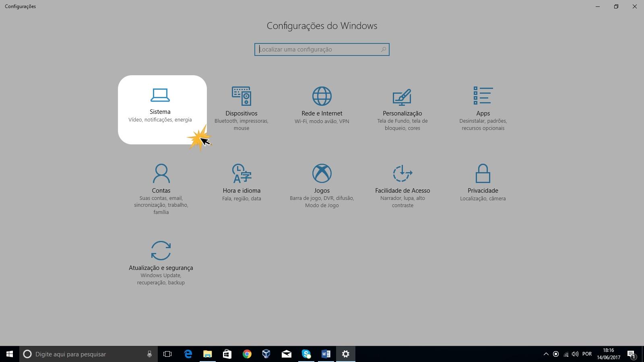Launch Google Chrome from the taskbar
This screenshot has width=644, height=362.
tap(247, 354)
